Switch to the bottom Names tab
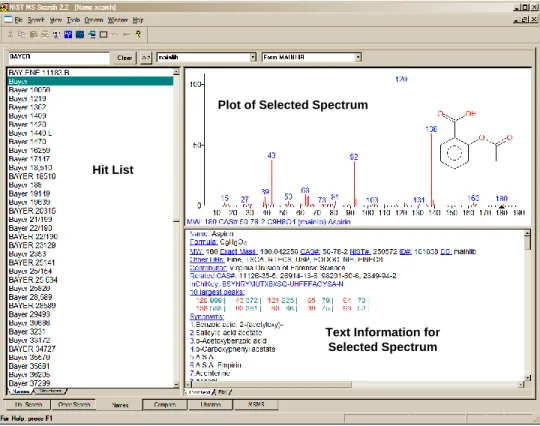The image size is (540, 426). coord(120,405)
